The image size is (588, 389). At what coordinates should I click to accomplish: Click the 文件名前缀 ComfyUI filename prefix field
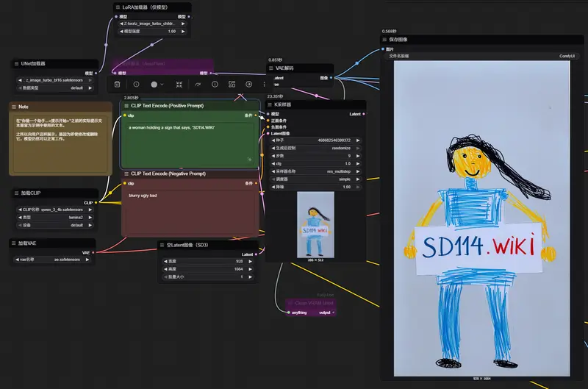(481, 56)
